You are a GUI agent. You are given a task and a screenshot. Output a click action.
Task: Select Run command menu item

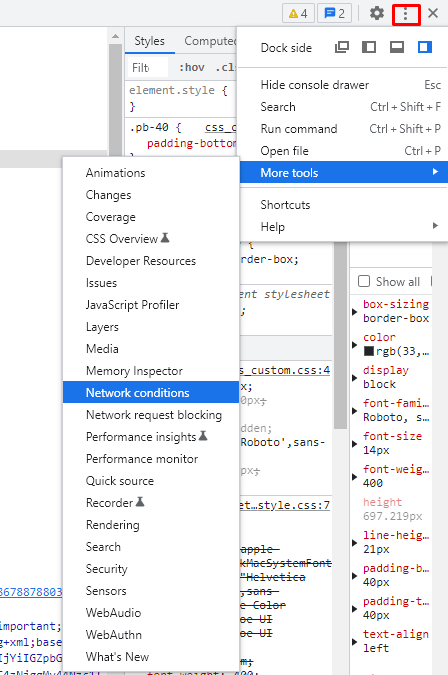343,129
